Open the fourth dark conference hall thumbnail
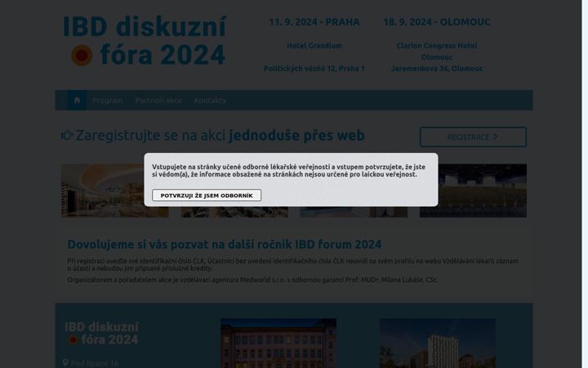The image size is (588, 368). (x=473, y=191)
